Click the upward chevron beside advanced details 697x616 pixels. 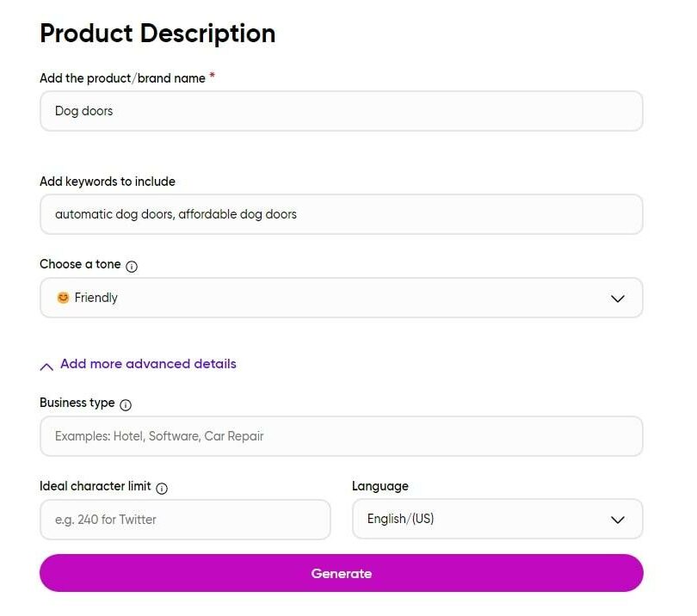tap(46, 367)
